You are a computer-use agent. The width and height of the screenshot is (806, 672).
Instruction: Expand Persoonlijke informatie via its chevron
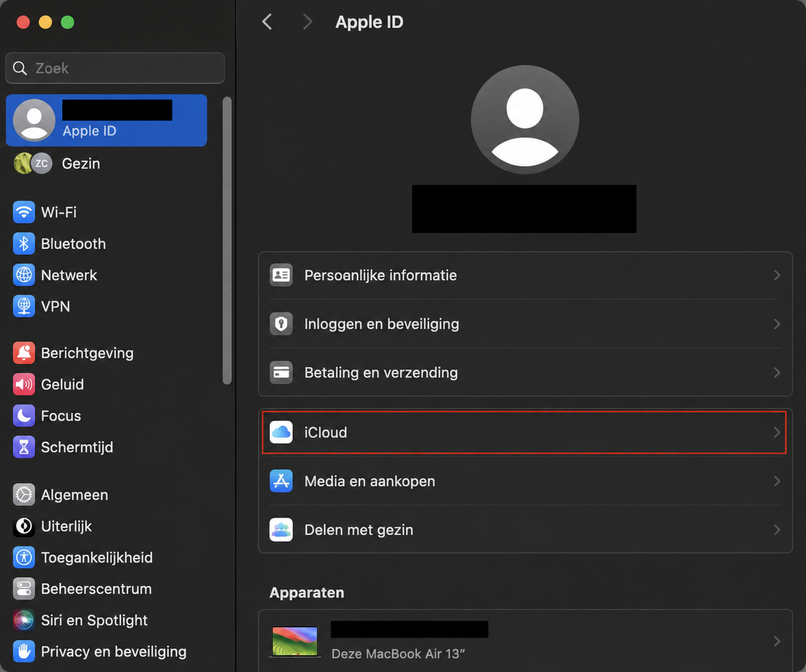click(777, 275)
